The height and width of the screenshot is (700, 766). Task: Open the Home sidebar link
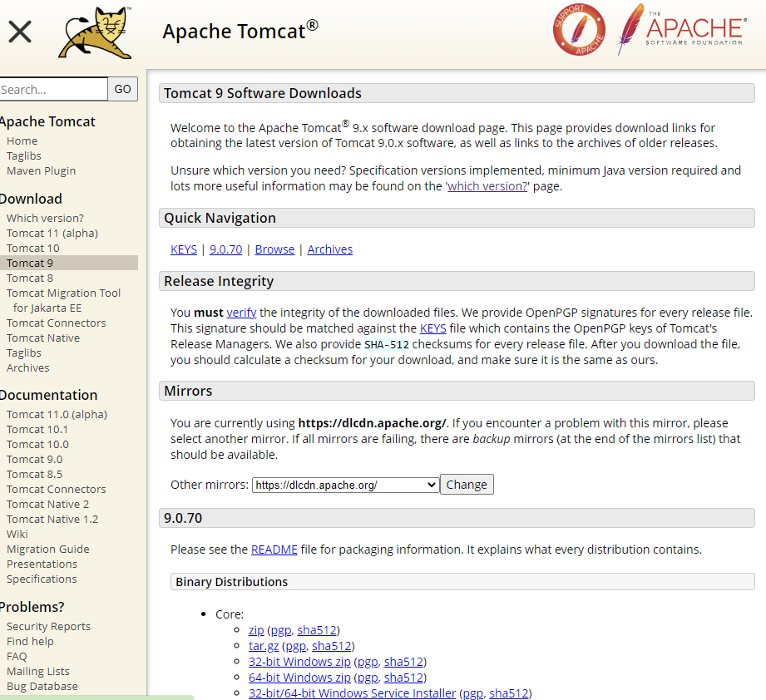22,141
